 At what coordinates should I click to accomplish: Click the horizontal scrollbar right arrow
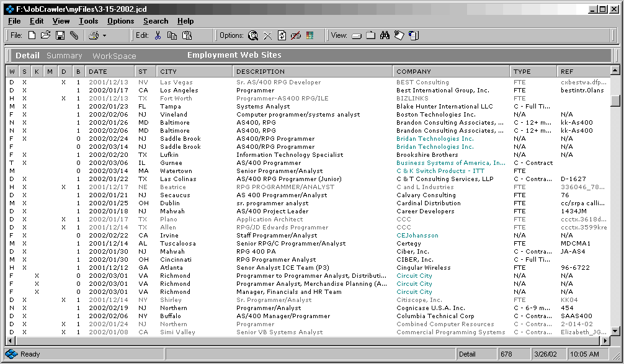pos(605,340)
